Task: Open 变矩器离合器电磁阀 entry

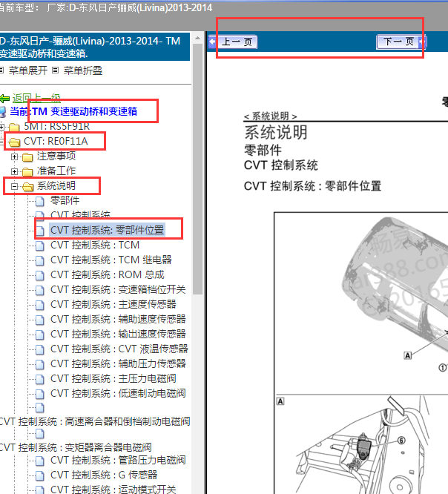Action: (76, 447)
